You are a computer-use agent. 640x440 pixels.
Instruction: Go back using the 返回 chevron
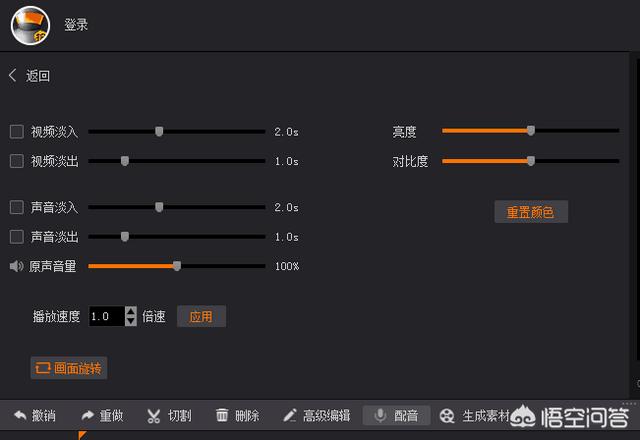point(13,75)
